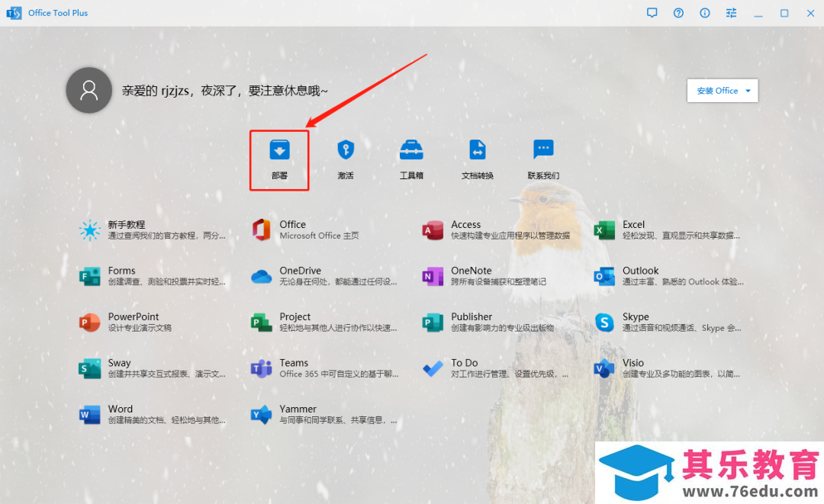Open the Publisher app icon
The height and width of the screenshot is (504, 824).
(433, 323)
